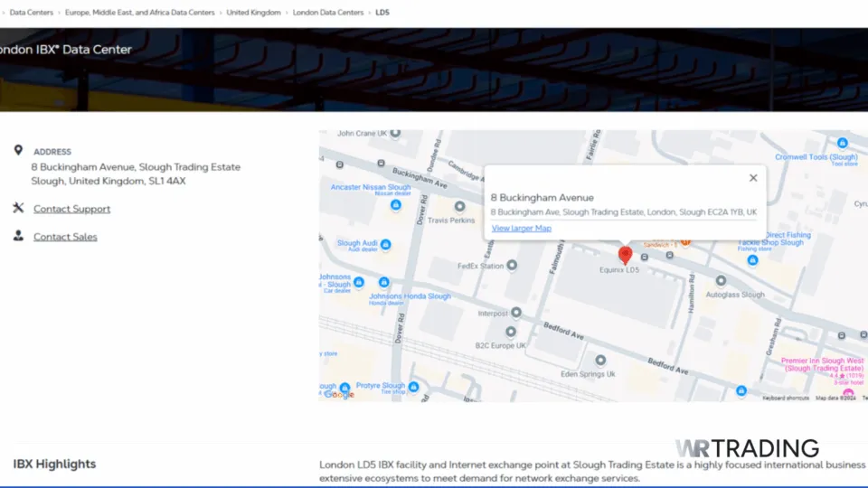Open London Data Centers breadcrumb link

327,13
